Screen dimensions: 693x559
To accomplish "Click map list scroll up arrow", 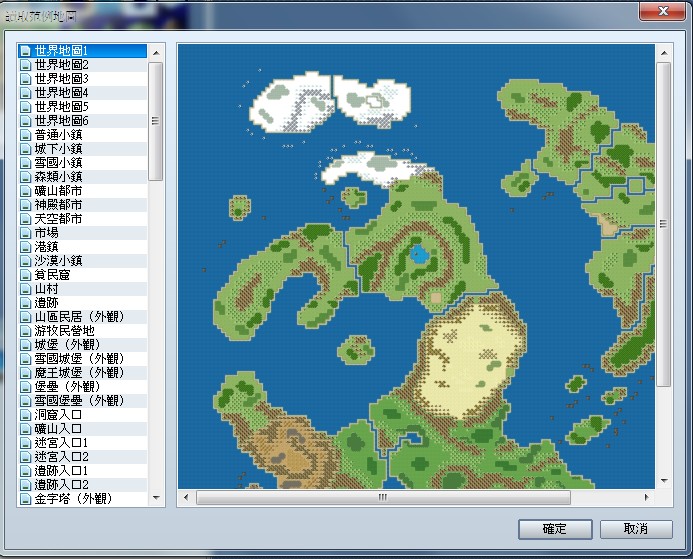I will tap(156, 53).
